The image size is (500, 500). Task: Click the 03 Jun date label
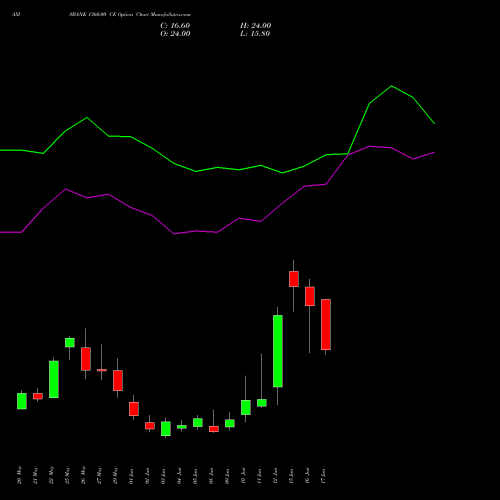point(163,476)
